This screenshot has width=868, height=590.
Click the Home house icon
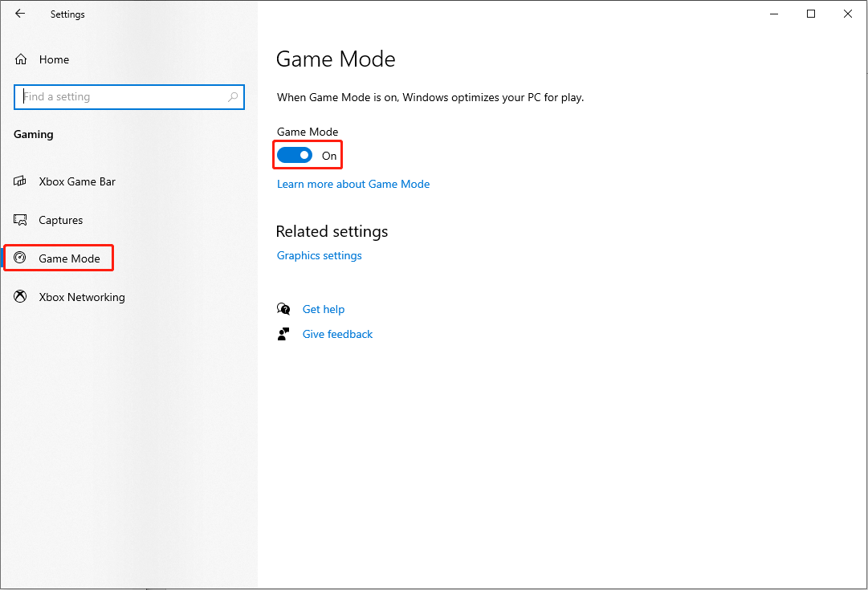[20, 59]
